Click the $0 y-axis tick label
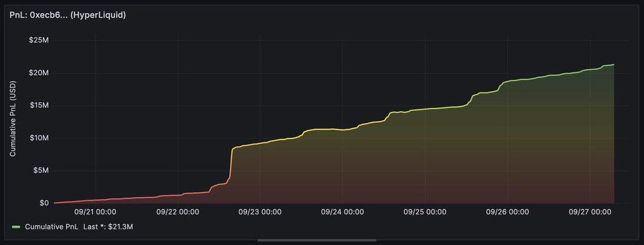Screen dimensions: 644x245 44,203
